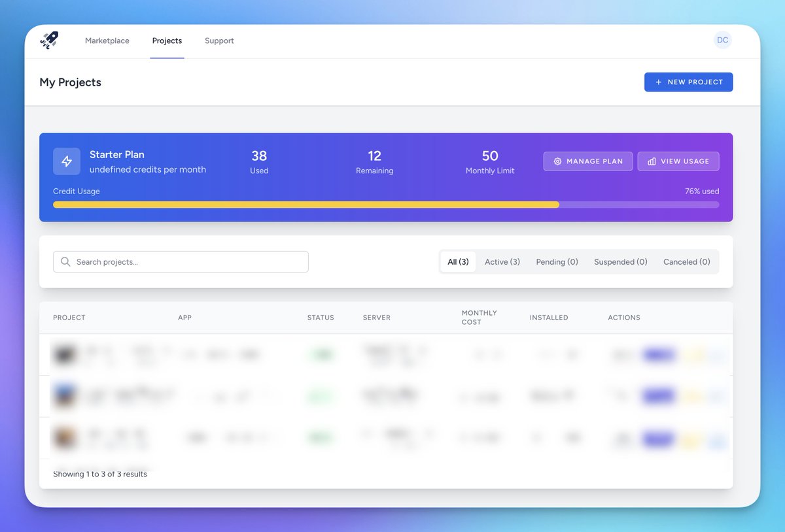This screenshot has height=532, width=785.
Task: Click the MONTHLY COST column header
Action: click(x=480, y=318)
